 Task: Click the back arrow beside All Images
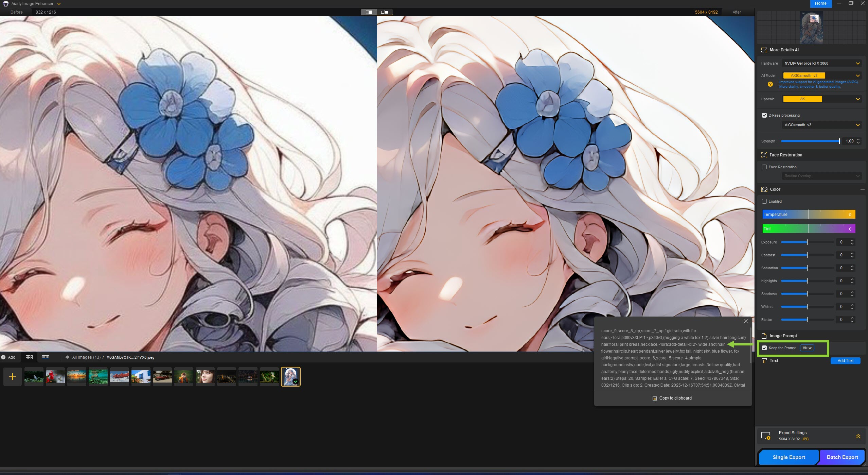coord(67,357)
